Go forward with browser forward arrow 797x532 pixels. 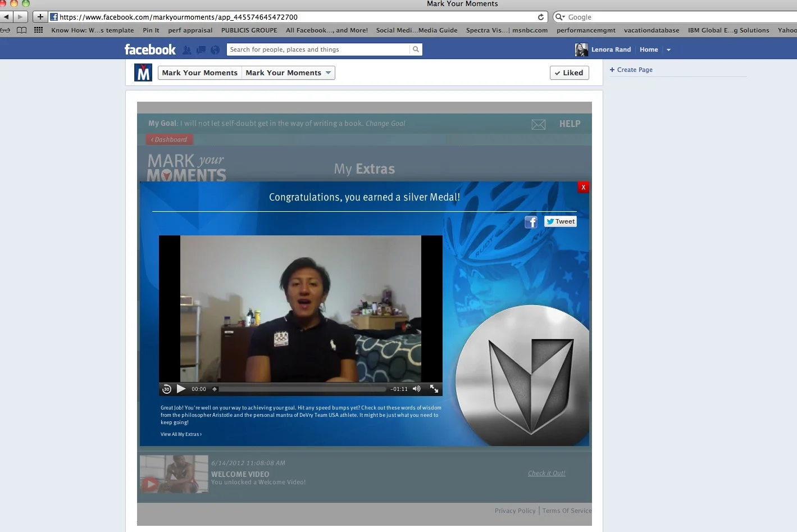tap(21, 17)
